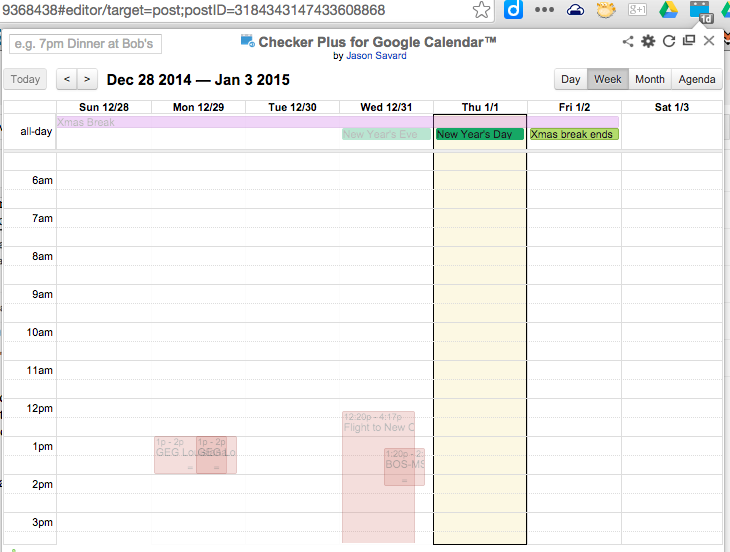Open the BOS-MS 1:20p event
This screenshot has width=730, height=552.
pyautogui.click(x=405, y=467)
